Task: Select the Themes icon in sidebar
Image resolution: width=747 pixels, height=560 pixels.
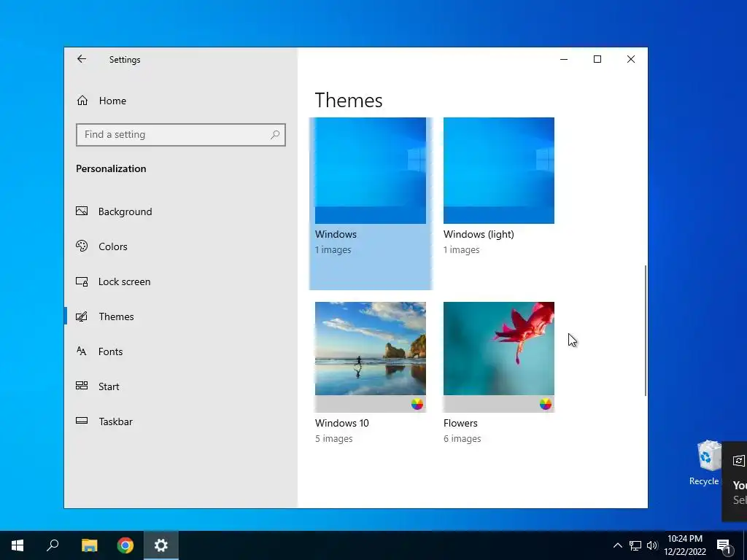Action: coord(82,316)
